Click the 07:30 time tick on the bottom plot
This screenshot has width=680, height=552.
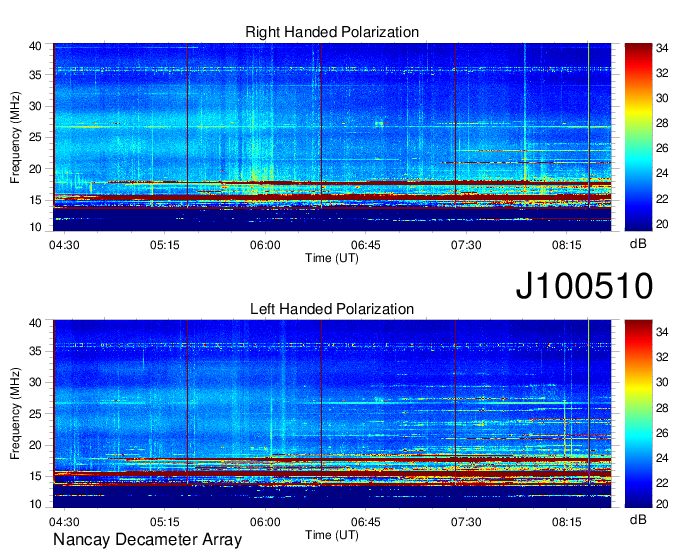[x=466, y=522]
